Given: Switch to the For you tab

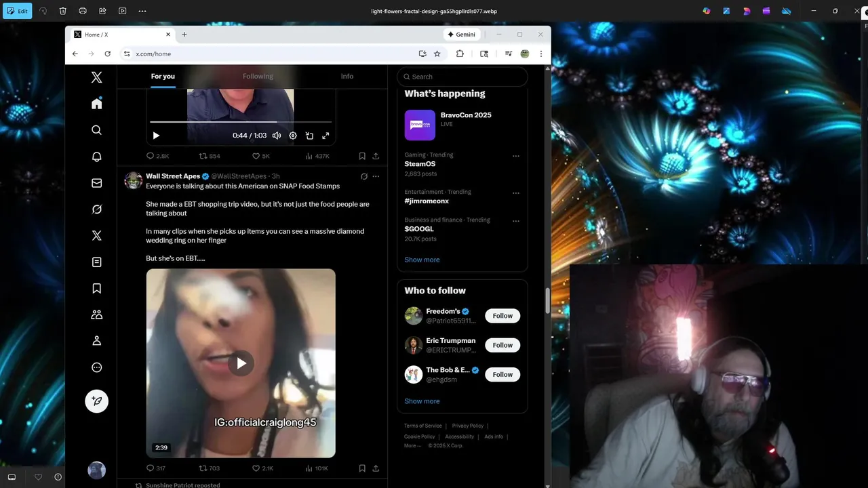Looking at the screenshot, I should (163, 77).
